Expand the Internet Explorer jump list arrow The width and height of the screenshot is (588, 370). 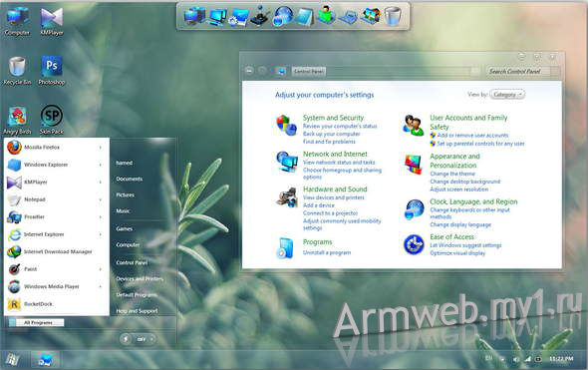100,234
